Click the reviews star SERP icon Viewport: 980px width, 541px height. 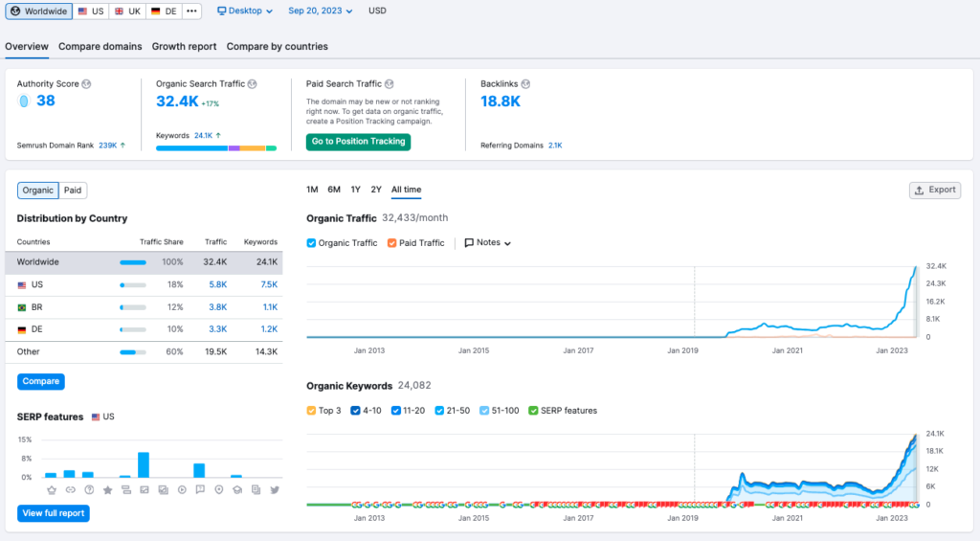coord(107,490)
